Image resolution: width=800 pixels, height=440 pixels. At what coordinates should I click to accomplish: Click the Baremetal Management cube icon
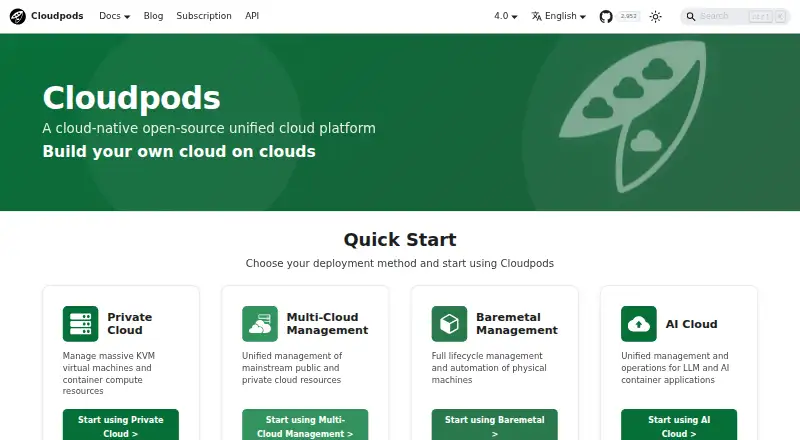pyautogui.click(x=449, y=324)
